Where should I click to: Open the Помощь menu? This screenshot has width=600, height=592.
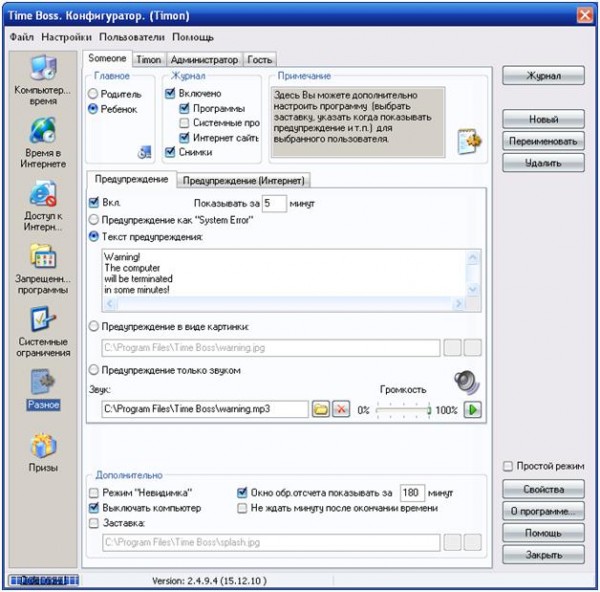[192, 37]
